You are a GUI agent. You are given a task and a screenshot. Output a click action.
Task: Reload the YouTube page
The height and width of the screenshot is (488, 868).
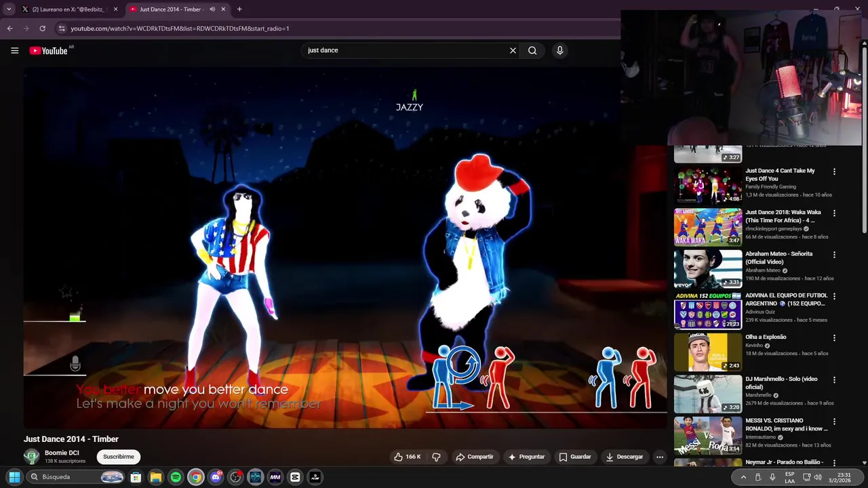(42, 28)
